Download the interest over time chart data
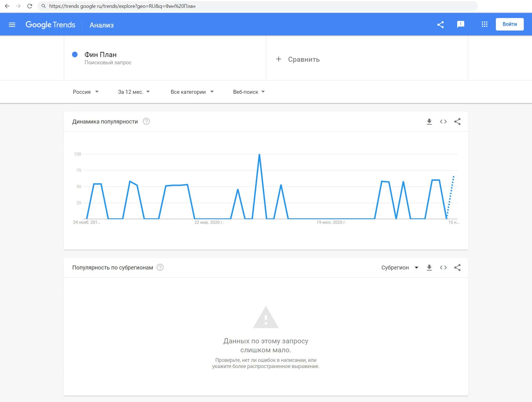Image resolution: width=532 pixels, height=402 pixels. (429, 122)
